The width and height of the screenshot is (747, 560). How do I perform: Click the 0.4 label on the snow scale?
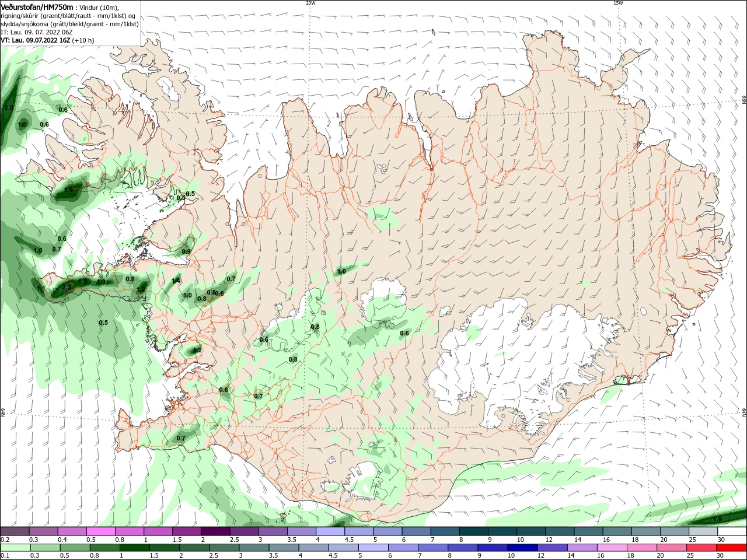coord(62,540)
